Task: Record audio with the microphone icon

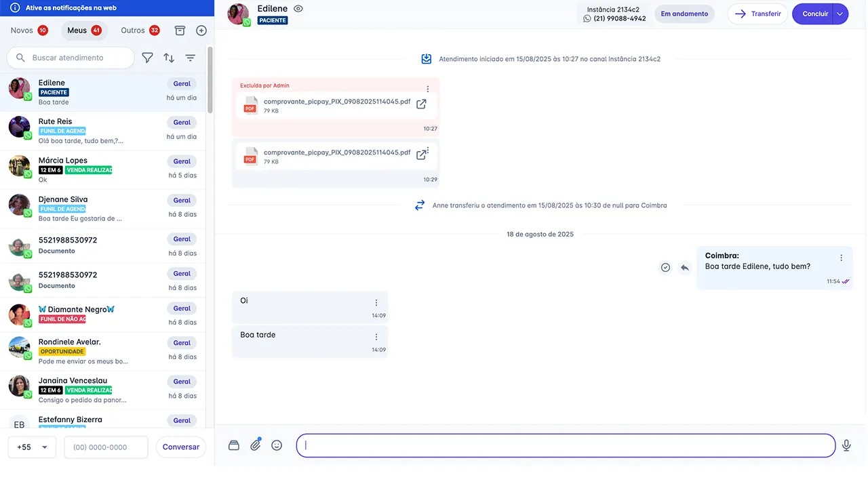Action: (846, 445)
